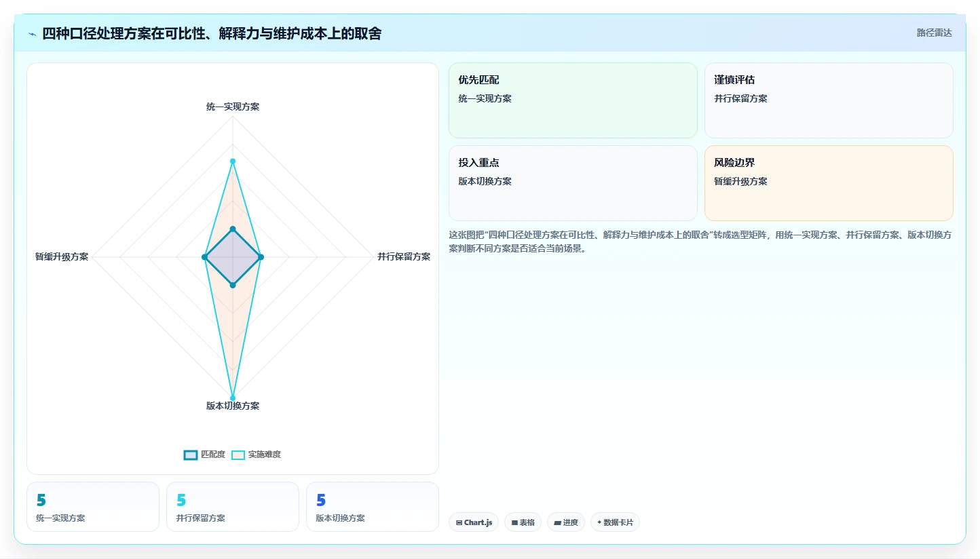Click 暂缓升级方案 text in 风险边界 card
This screenshot has width=980, height=559.
coord(740,181)
